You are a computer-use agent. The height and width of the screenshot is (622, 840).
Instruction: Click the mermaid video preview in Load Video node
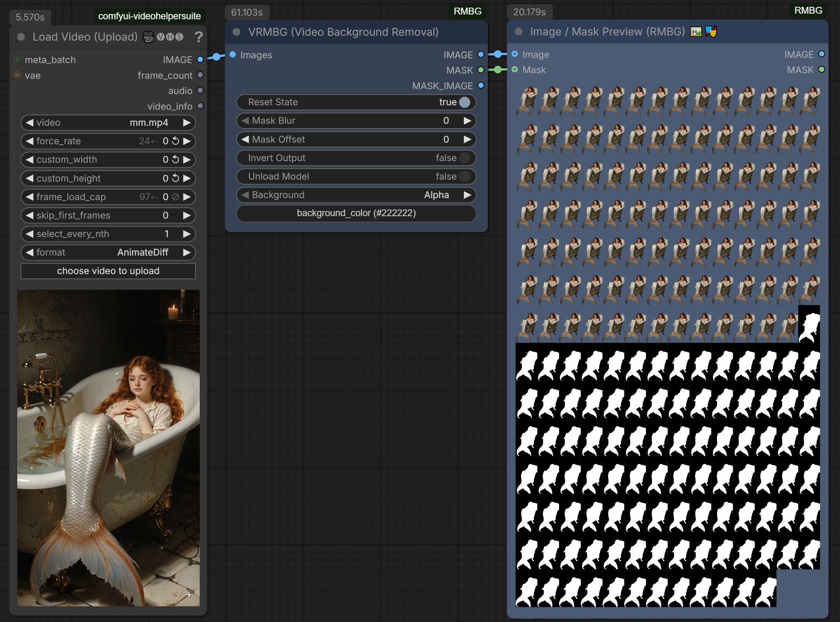point(108,448)
